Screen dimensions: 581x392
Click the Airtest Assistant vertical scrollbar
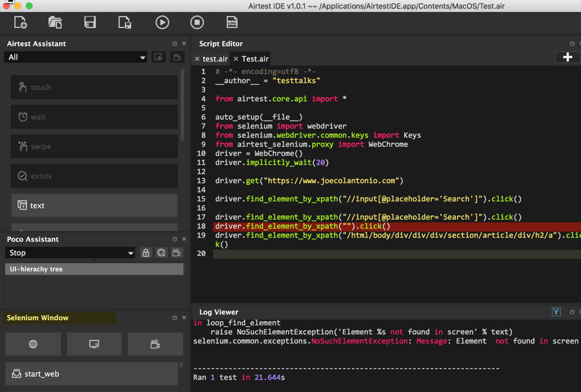click(x=182, y=105)
